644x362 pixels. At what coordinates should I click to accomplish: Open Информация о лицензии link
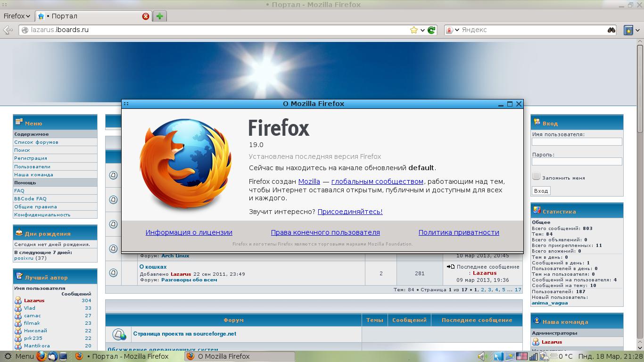click(x=189, y=232)
